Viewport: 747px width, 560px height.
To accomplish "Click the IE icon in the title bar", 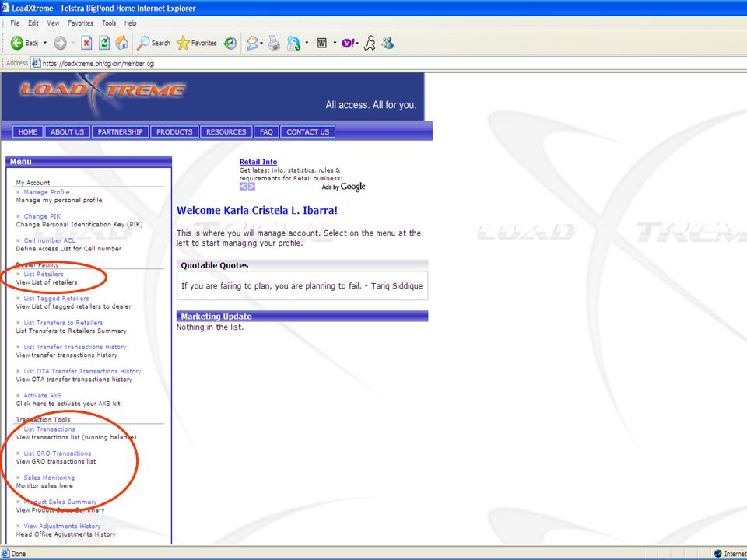I will click(x=5, y=8).
